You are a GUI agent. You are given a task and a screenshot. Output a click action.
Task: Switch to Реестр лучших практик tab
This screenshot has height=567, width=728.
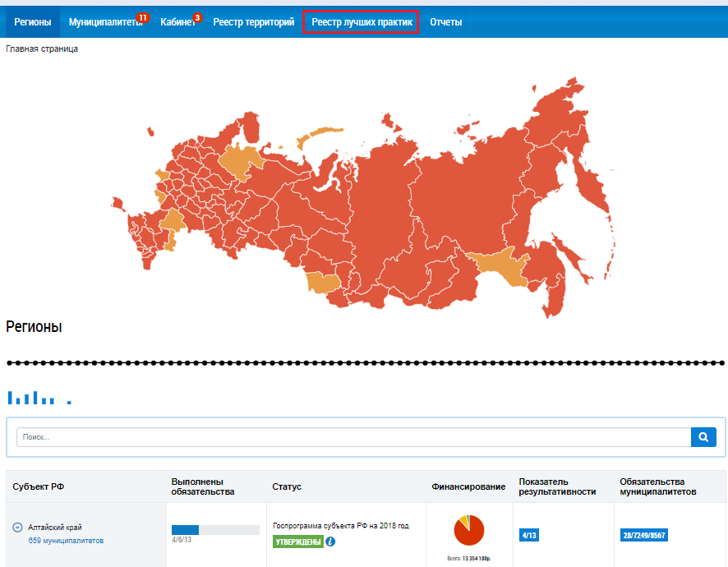(361, 22)
